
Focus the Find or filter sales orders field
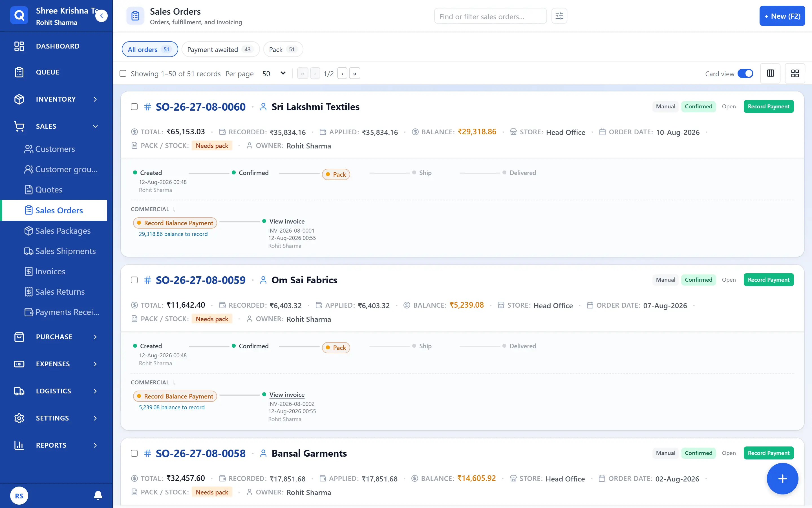[490, 16]
